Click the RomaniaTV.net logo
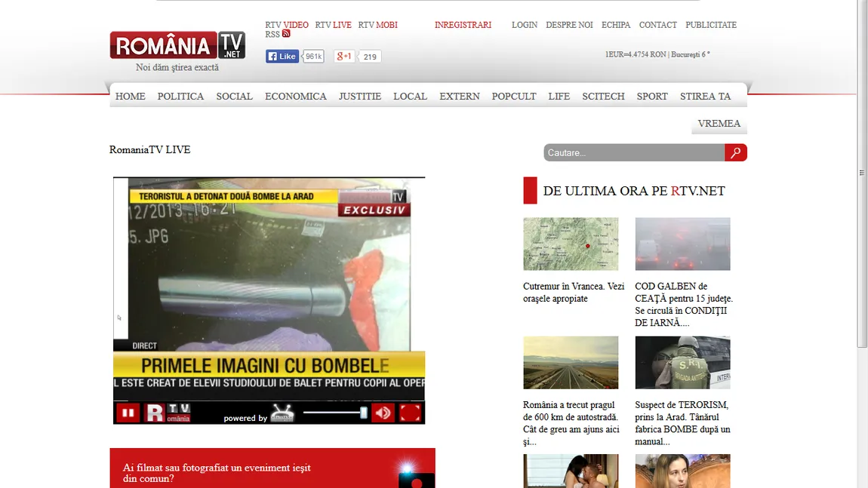The width and height of the screenshot is (868, 488). coord(177,45)
